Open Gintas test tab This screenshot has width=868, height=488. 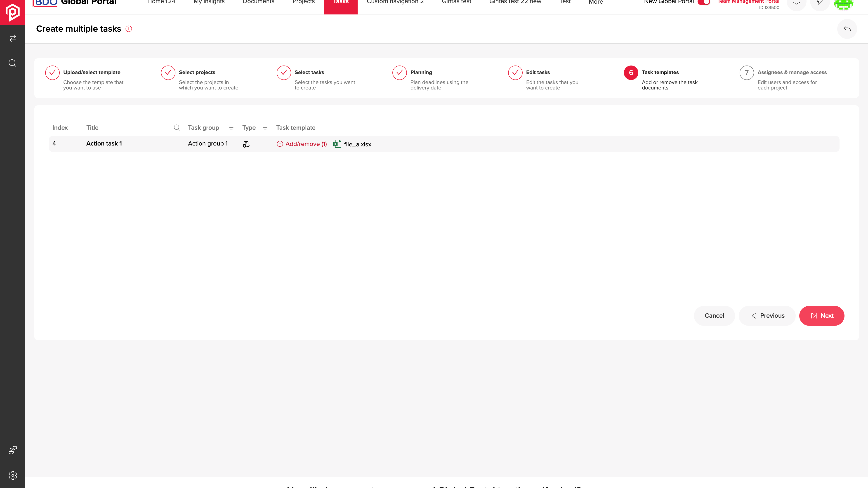(457, 2)
